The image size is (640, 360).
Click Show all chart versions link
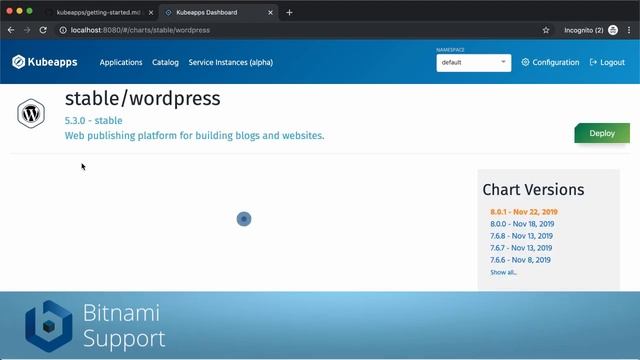click(x=503, y=272)
